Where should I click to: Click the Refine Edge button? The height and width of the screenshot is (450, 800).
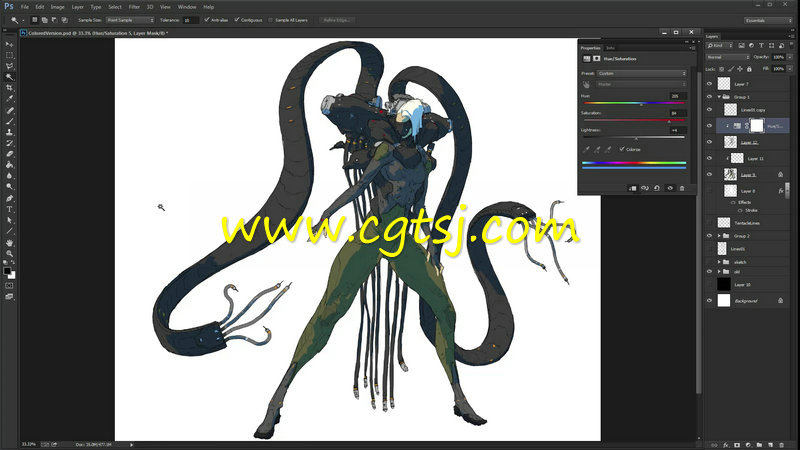tap(336, 20)
